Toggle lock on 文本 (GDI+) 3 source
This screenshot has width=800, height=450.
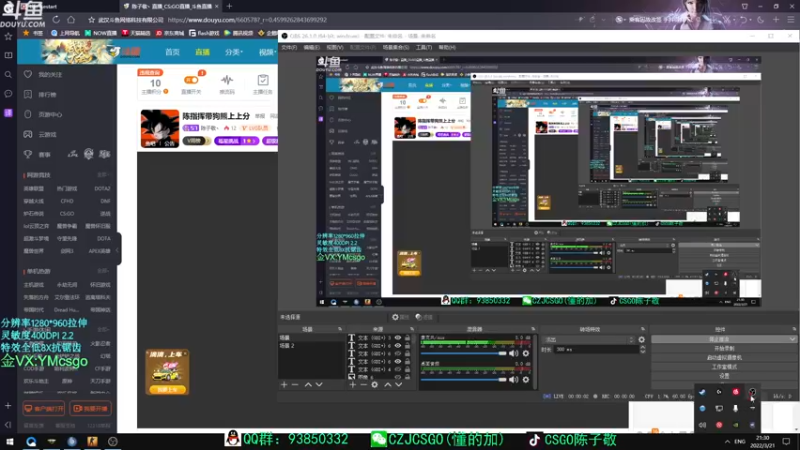(407, 338)
